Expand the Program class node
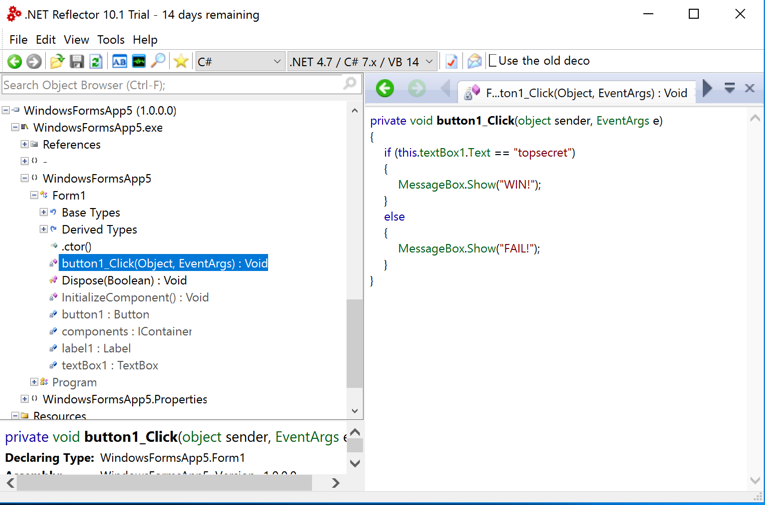 [x=34, y=382]
